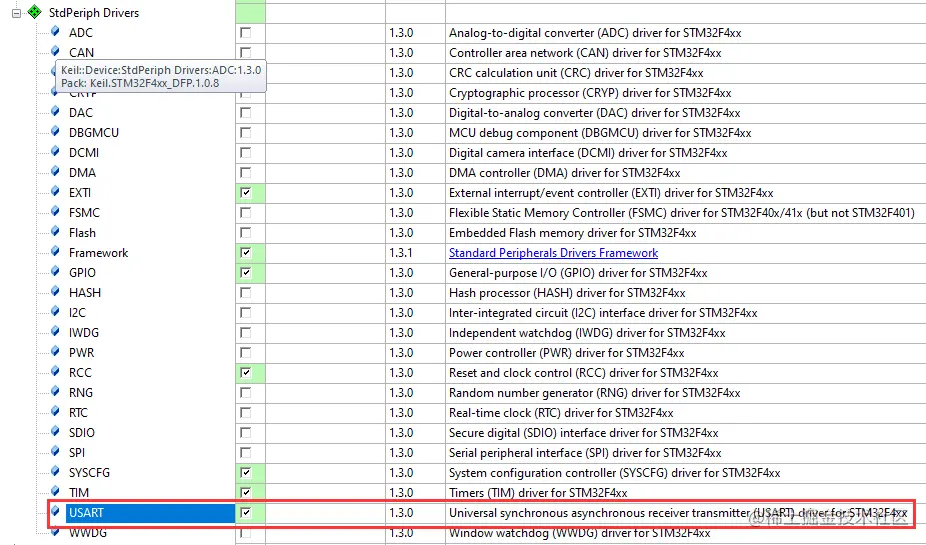Click the blue component icon beside DCMI
926x545 pixels.
click(56, 151)
